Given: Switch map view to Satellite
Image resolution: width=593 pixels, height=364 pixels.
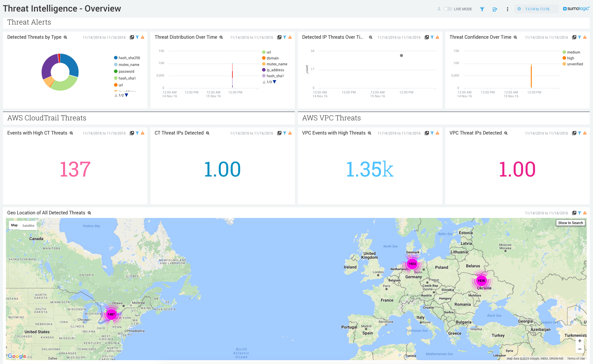Looking at the screenshot, I should 28,226.
